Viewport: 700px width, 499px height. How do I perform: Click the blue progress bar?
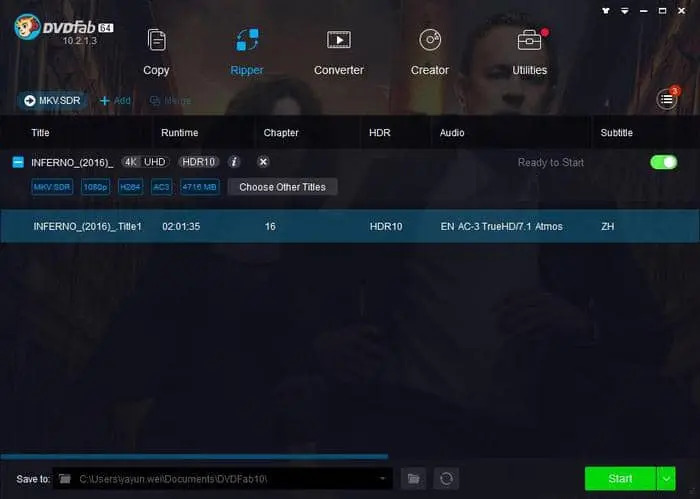[194, 457]
